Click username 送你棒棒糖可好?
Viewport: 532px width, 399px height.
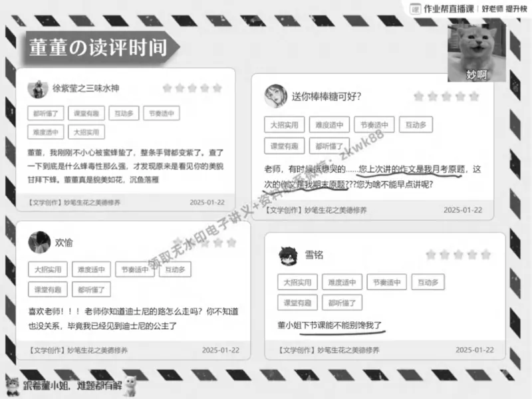pos(327,96)
